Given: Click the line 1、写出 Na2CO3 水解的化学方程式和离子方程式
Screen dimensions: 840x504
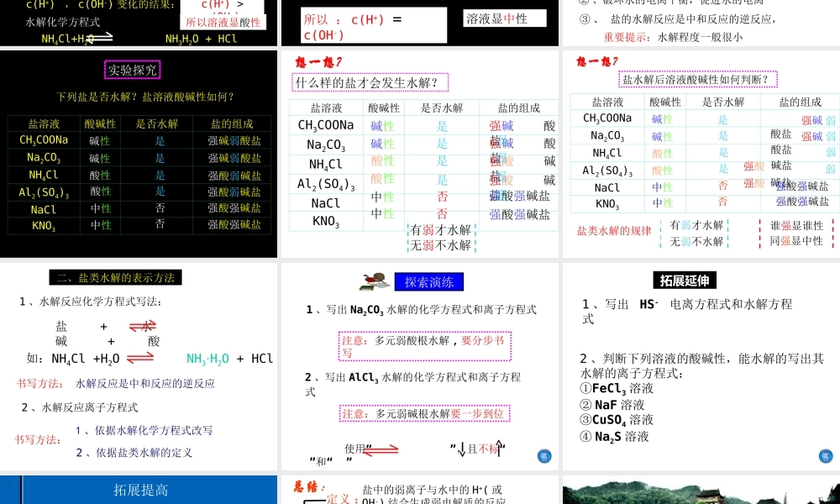Looking at the screenshot, I should pyautogui.click(x=422, y=310).
